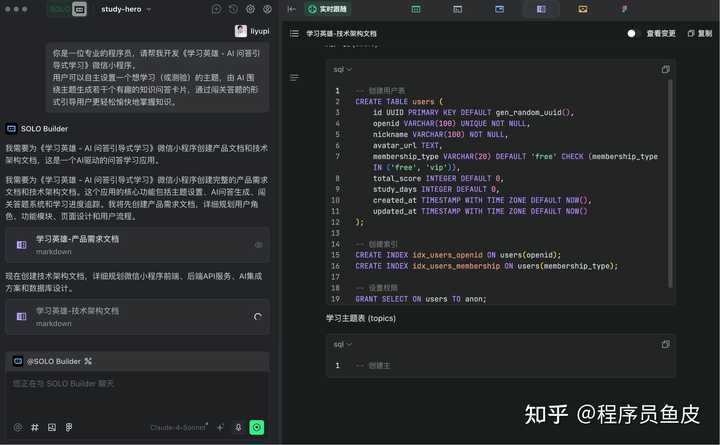Click the green stop/send button in chat

click(x=257, y=427)
